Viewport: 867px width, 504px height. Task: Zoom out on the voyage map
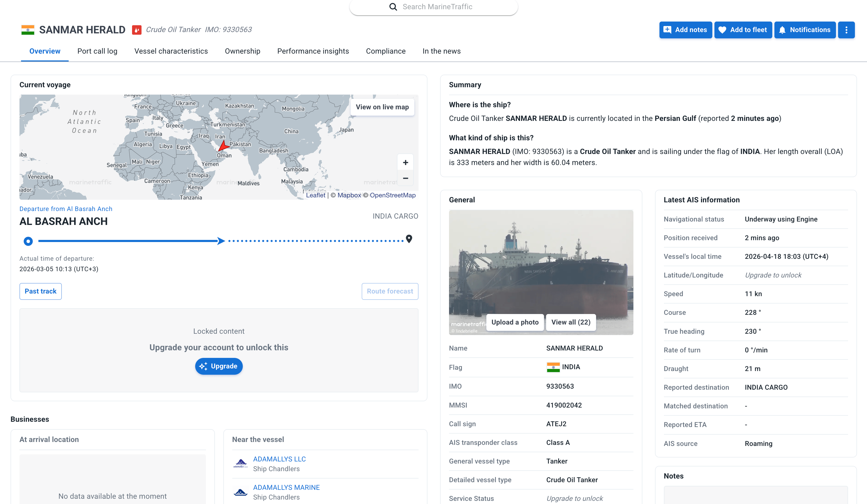pos(405,178)
